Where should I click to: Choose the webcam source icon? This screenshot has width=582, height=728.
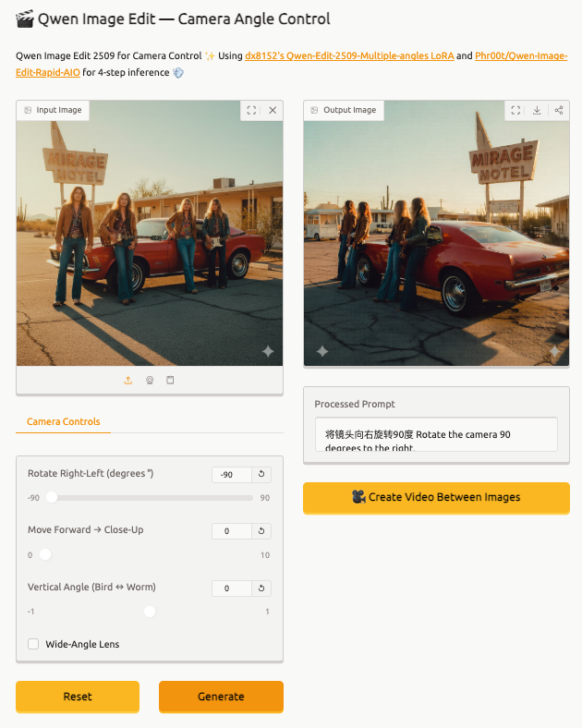tap(150, 380)
